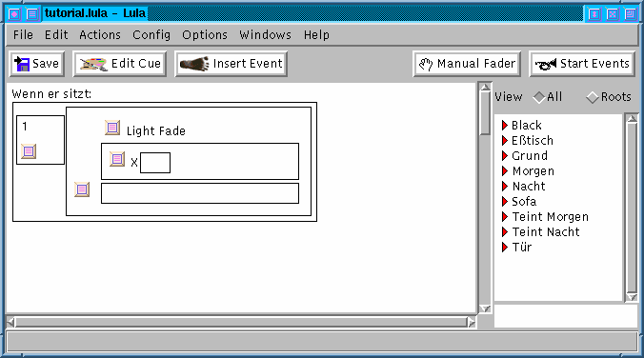Click the horizontal scrollbar right arrow

tap(471, 322)
